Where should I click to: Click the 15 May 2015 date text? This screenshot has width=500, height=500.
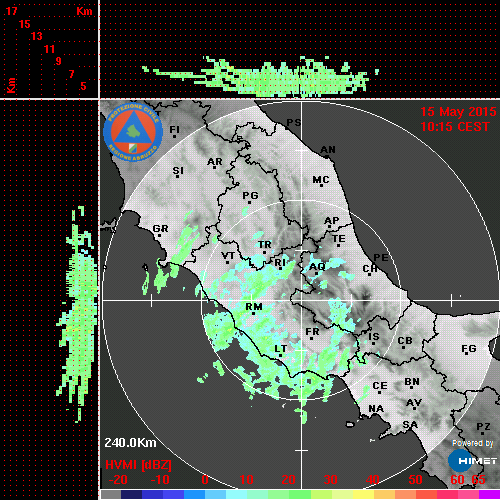pyautogui.click(x=458, y=112)
